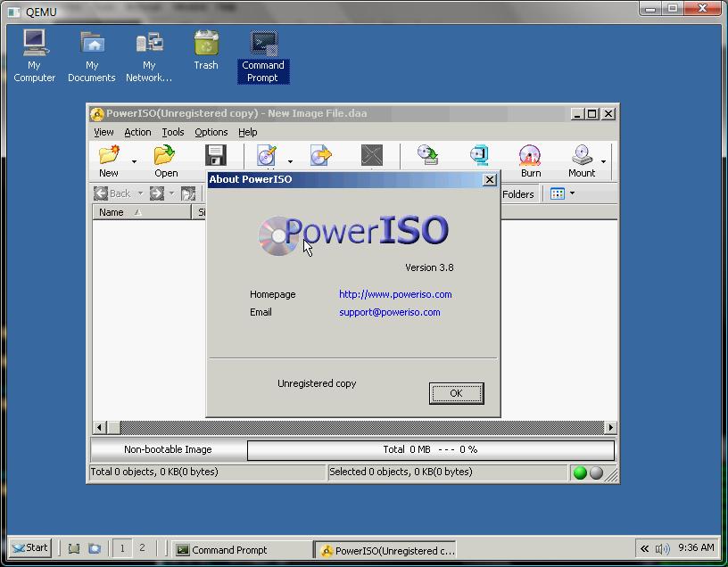Click the horizontal scrollbar right arrow

(x=610, y=427)
